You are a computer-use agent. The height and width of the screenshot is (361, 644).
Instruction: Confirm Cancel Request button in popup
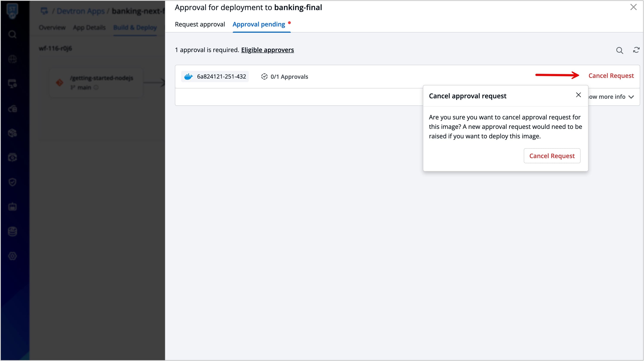[552, 156]
